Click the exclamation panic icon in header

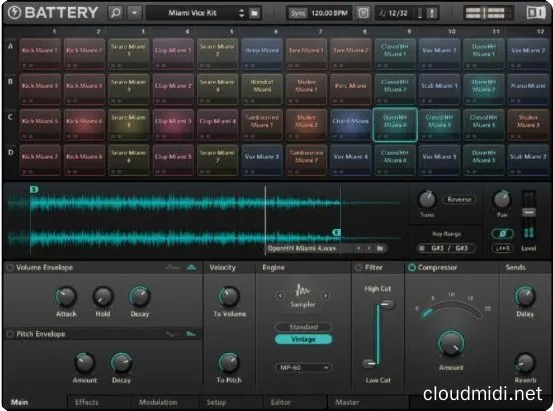(x=431, y=13)
